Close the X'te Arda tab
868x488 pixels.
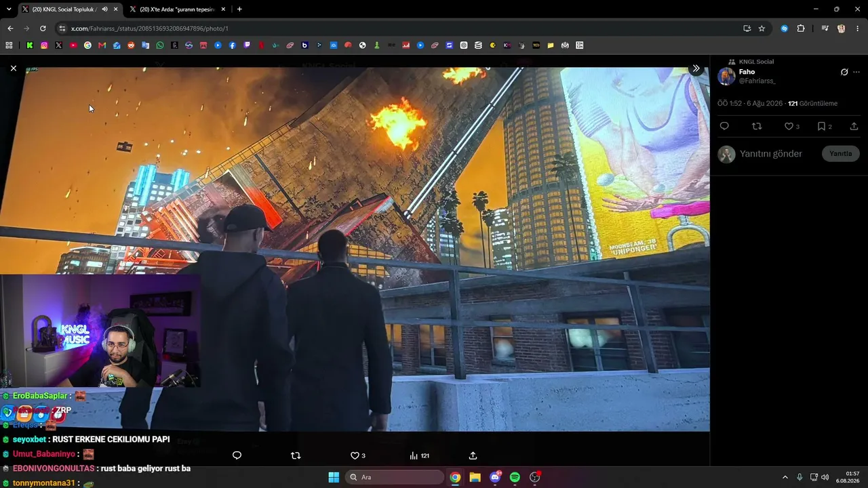click(223, 9)
